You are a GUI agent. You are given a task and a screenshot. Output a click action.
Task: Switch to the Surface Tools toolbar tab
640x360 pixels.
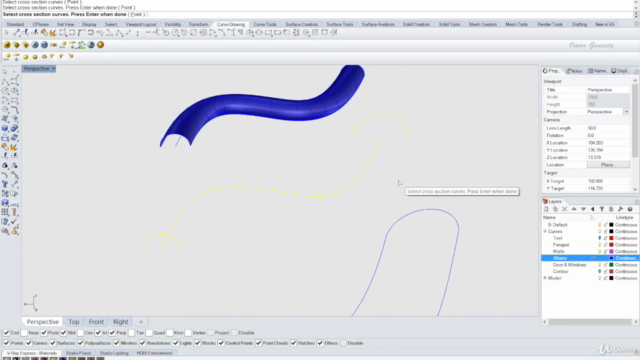[340, 24]
